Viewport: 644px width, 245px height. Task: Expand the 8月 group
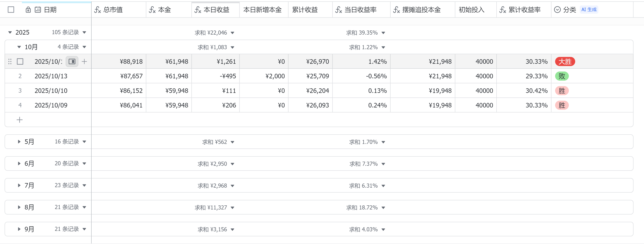pyautogui.click(x=19, y=207)
